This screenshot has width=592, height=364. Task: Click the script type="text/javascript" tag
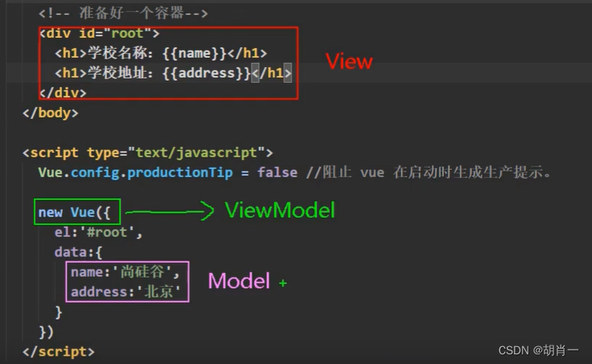click(x=147, y=152)
